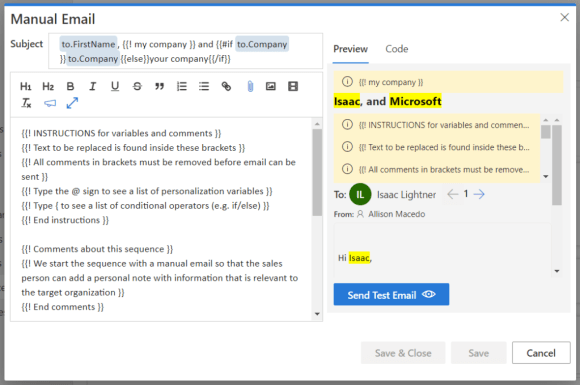Viewport: 580px width, 385px height.
Task: Click info icon beside 'All comments in brackets' warning
Action: (x=347, y=169)
